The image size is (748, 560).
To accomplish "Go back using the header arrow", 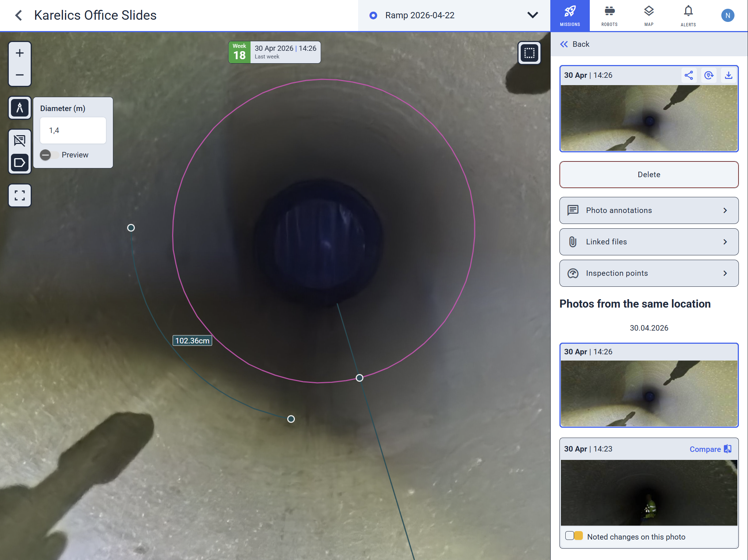I will (x=19, y=15).
